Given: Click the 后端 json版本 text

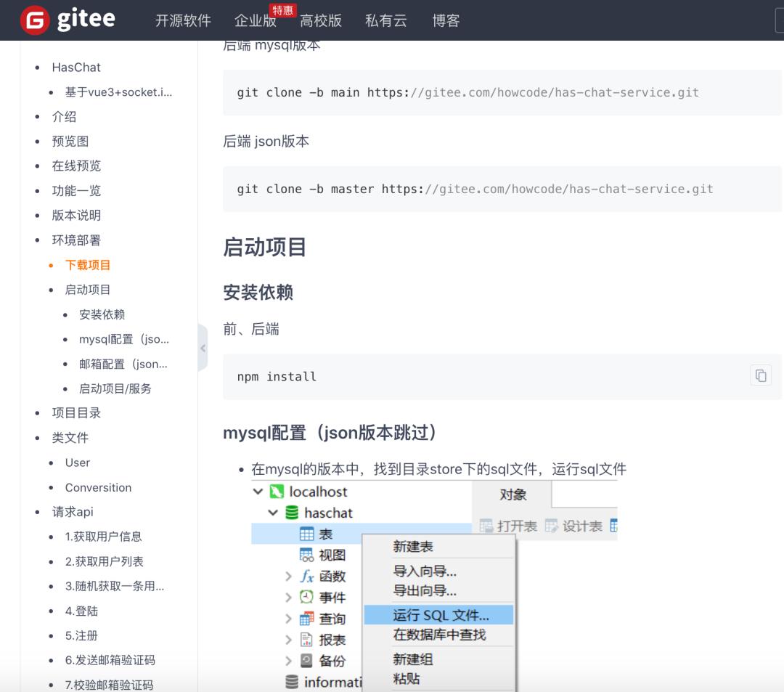Looking at the screenshot, I should click(x=266, y=142).
